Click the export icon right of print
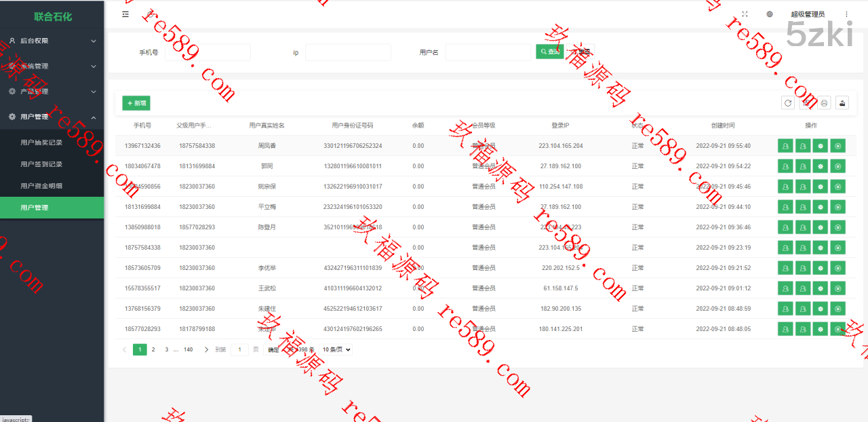Viewport: 868px width, 422px height. (842, 103)
